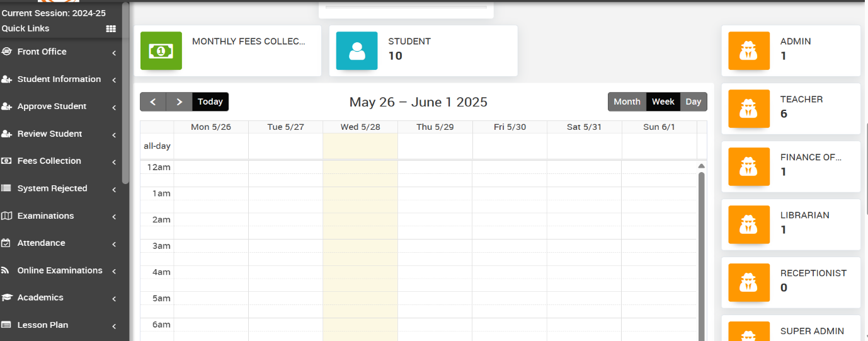The width and height of the screenshot is (868, 341).
Task: Open the Attendance menu item
Action: 41,243
